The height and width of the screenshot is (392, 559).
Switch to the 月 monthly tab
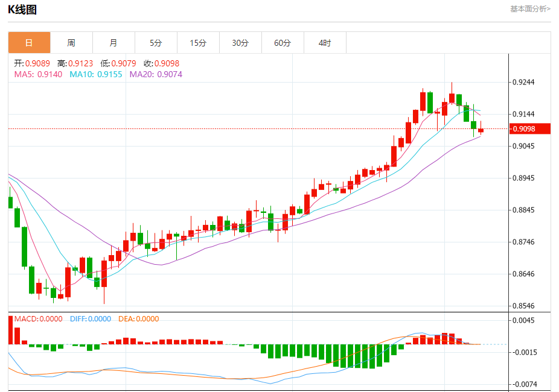(x=113, y=43)
